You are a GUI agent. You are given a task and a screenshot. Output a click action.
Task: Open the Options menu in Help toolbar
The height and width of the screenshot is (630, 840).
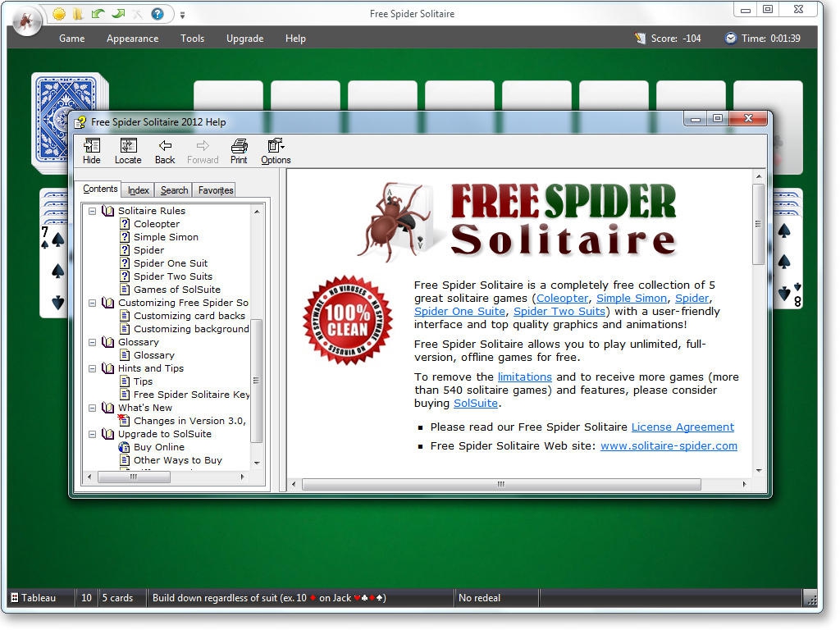(276, 151)
